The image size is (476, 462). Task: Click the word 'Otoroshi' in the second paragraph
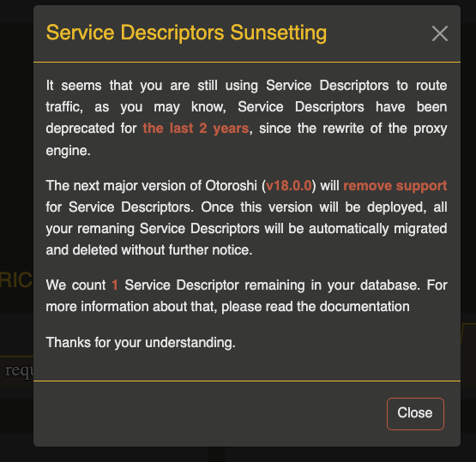231,186
